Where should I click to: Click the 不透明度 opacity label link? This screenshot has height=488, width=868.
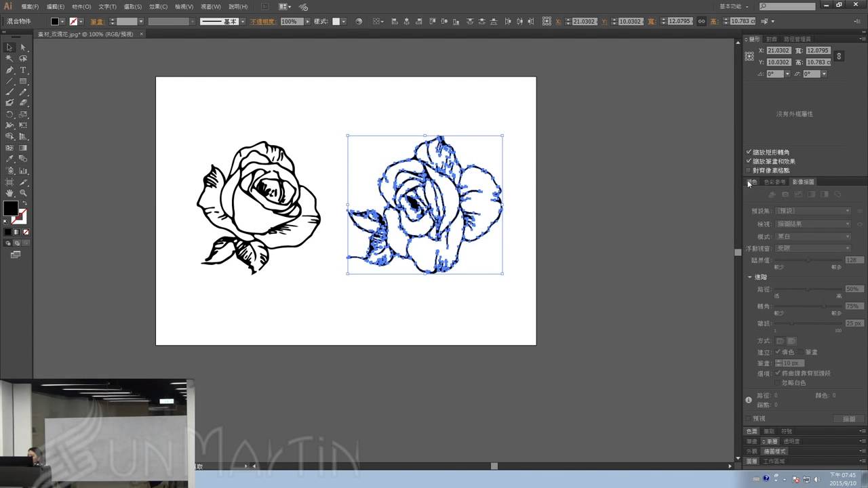[x=262, y=22]
